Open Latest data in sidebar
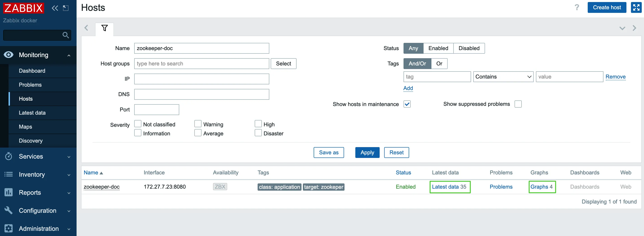 pos(32,113)
